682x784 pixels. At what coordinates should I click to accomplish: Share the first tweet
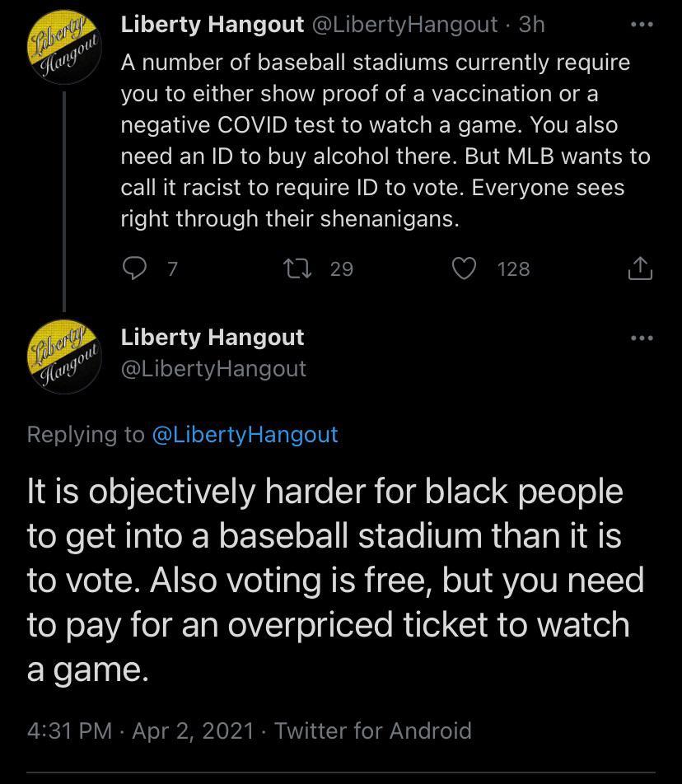click(x=640, y=268)
